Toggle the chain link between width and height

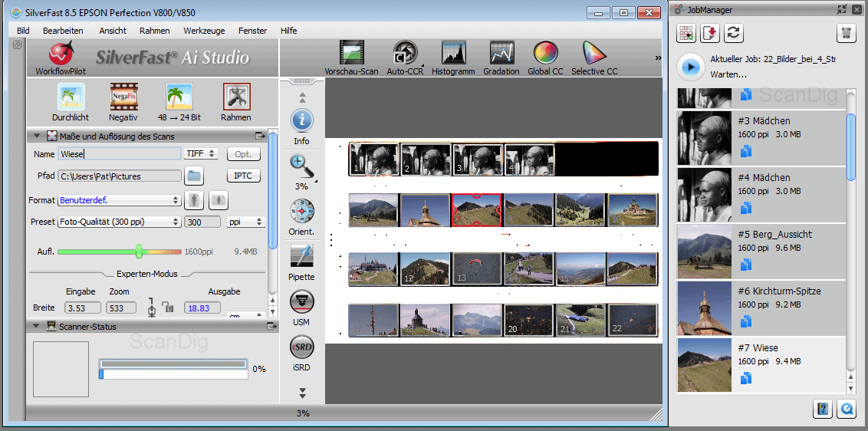tap(152, 308)
